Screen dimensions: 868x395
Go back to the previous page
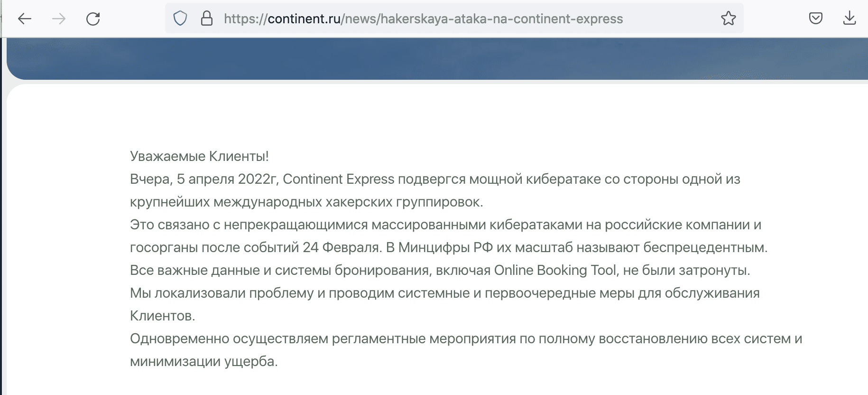point(25,19)
